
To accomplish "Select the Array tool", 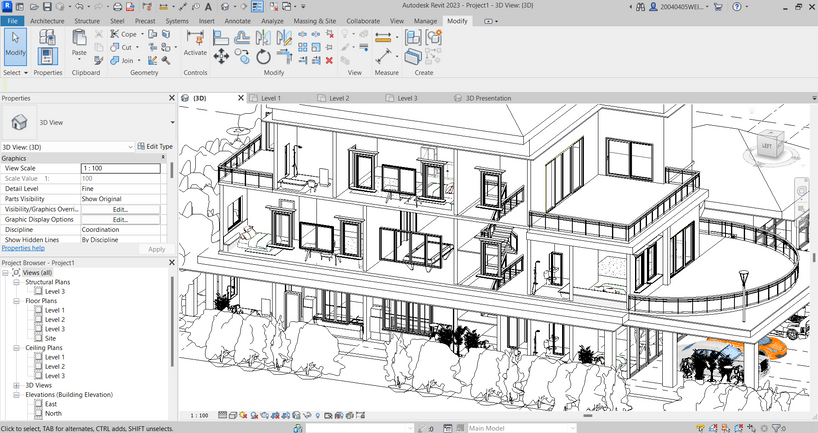I will tap(303, 47).
